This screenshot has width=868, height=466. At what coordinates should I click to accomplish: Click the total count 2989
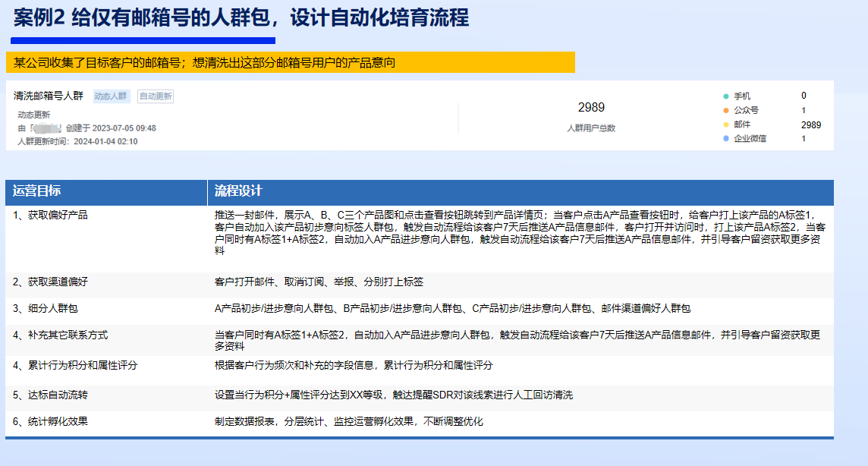coord(591,107)
